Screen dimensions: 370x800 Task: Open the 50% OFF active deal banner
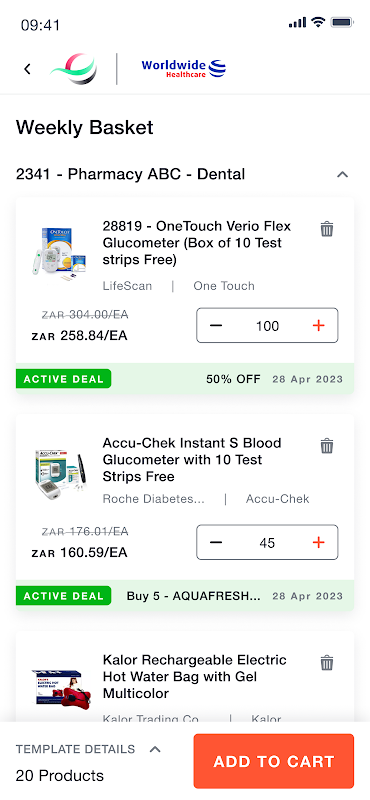(233, 379)
